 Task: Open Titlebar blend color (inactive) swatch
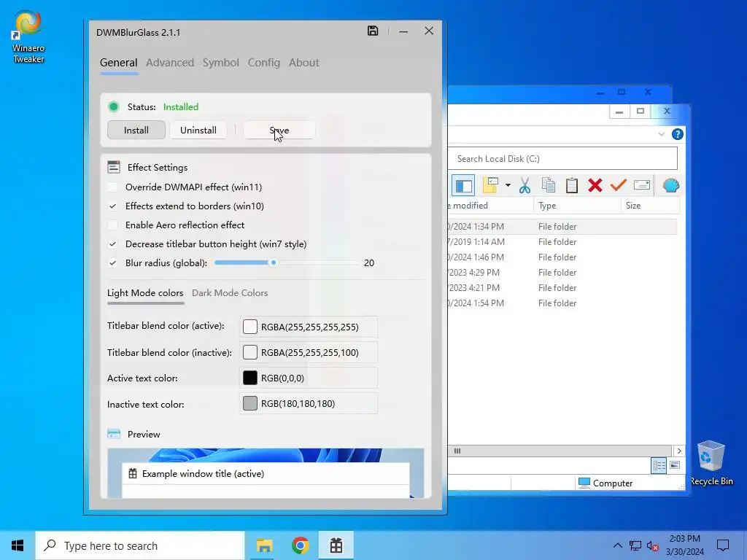point(250,352)
